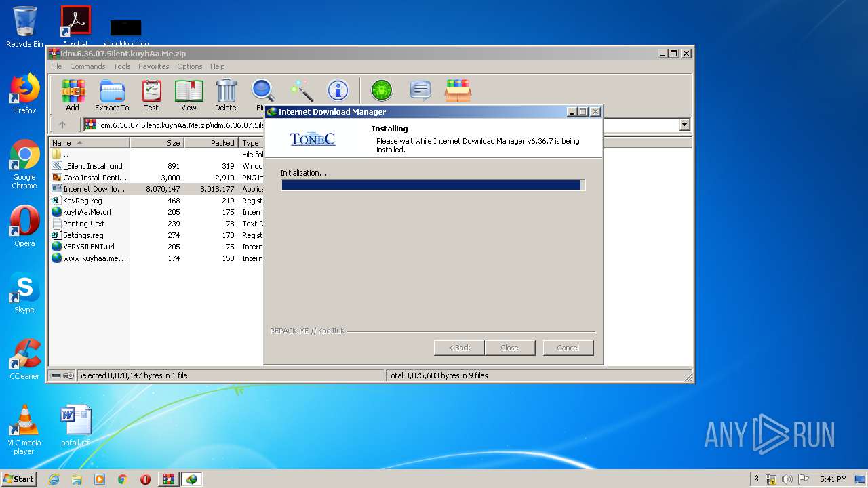
Task: Open WinRAR Favorites menu
Action: coord(154,66)
